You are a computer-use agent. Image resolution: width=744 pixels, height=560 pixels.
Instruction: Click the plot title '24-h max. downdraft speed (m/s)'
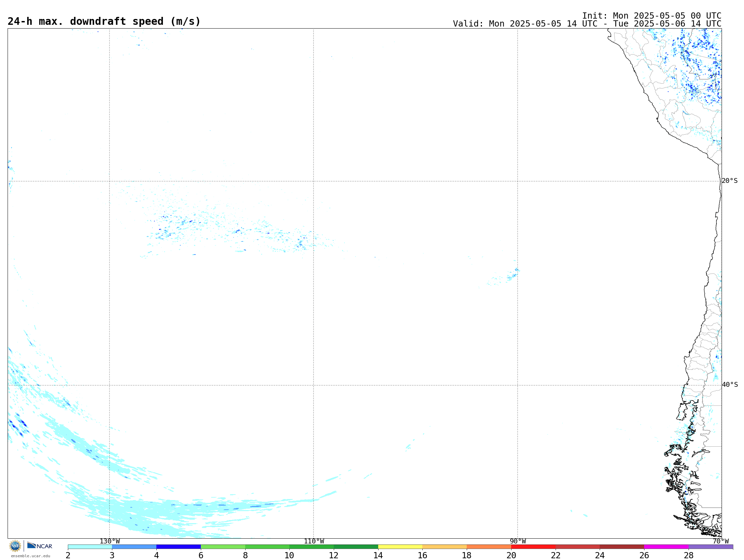click(x=104, y=21)
